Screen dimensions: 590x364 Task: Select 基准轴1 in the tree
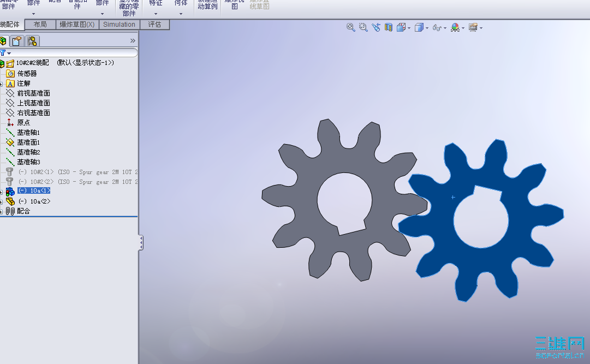[x=28, y=133]
